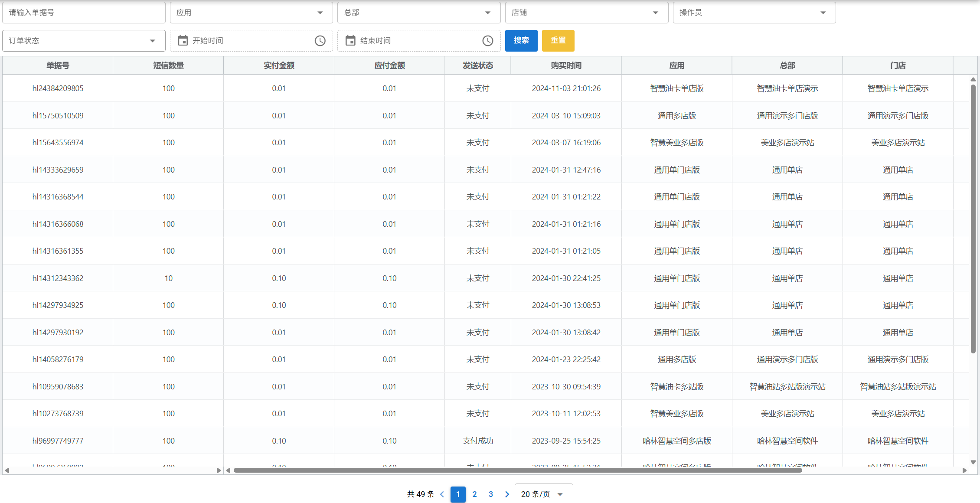Screen dimensions: 980x503
Task: Select order hl14316366068
Action: click(58, 224)
